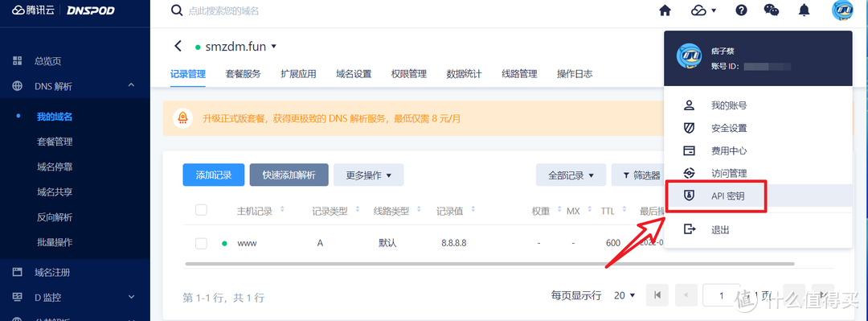Open the notifications bell icon
Screen dimensions: 868x321
pyautogui.click(x=804, y=10)
